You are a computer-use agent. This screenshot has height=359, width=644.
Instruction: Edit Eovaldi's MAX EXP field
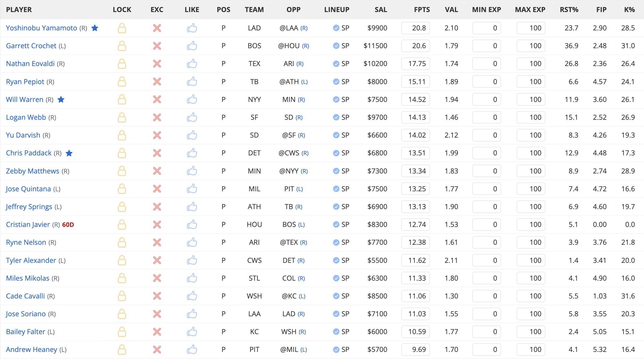click(x=531, y=64)
